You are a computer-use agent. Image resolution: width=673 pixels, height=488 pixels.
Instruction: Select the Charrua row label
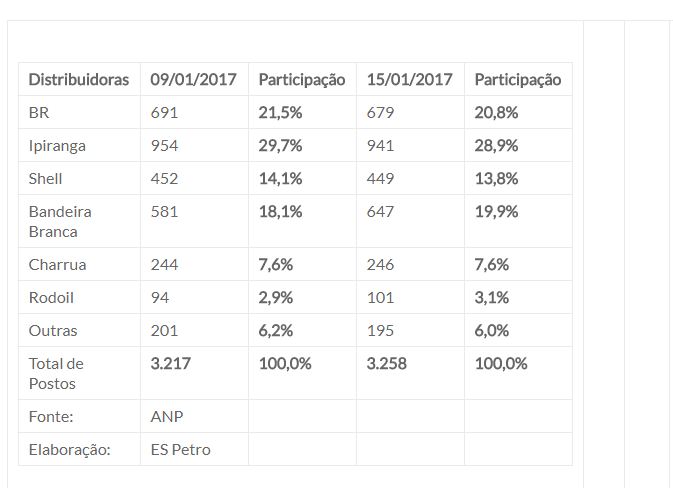[79, 264]
